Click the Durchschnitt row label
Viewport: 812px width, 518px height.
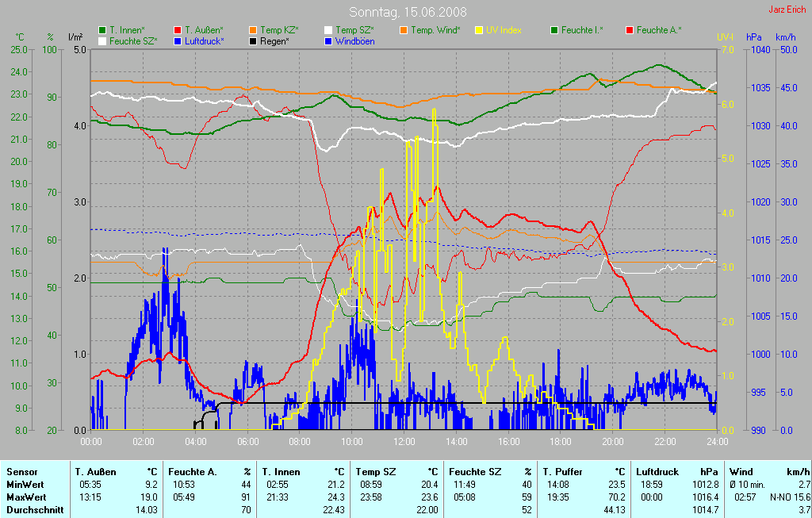(x=34, y=510)
